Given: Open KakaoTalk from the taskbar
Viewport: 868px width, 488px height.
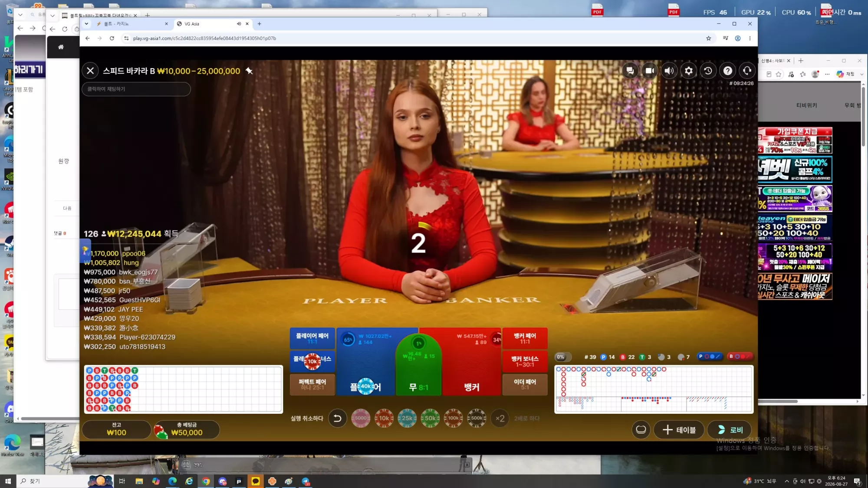Looking at the screenshot, I should (x=256, y=481).
